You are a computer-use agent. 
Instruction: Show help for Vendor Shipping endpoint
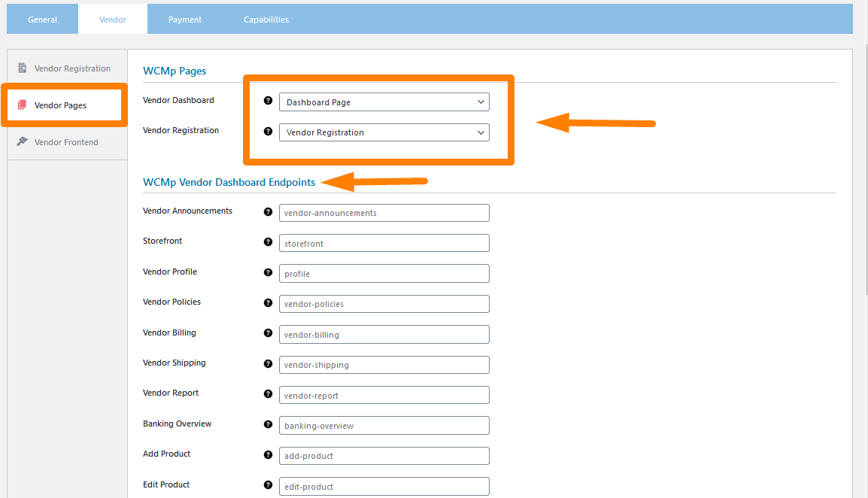268,364
